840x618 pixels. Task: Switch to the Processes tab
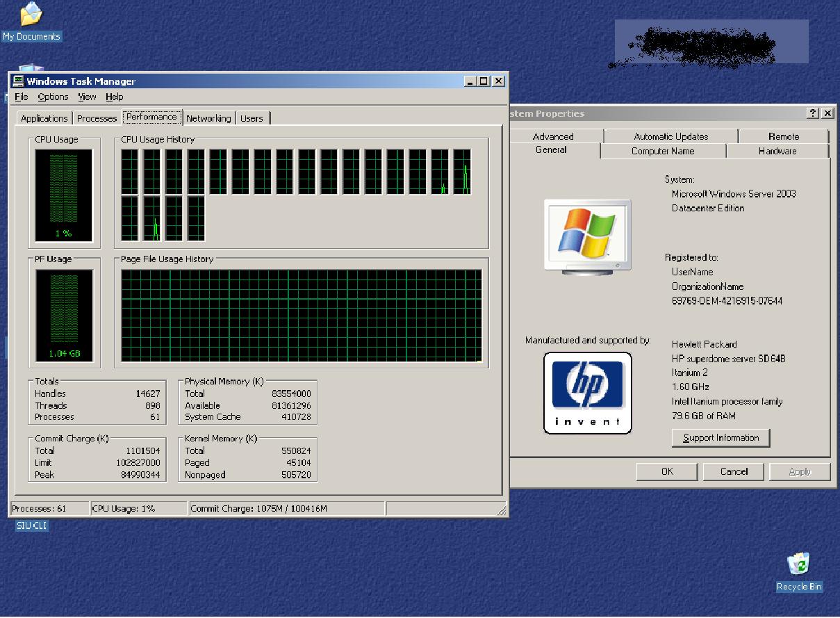(x=97, y=118)
